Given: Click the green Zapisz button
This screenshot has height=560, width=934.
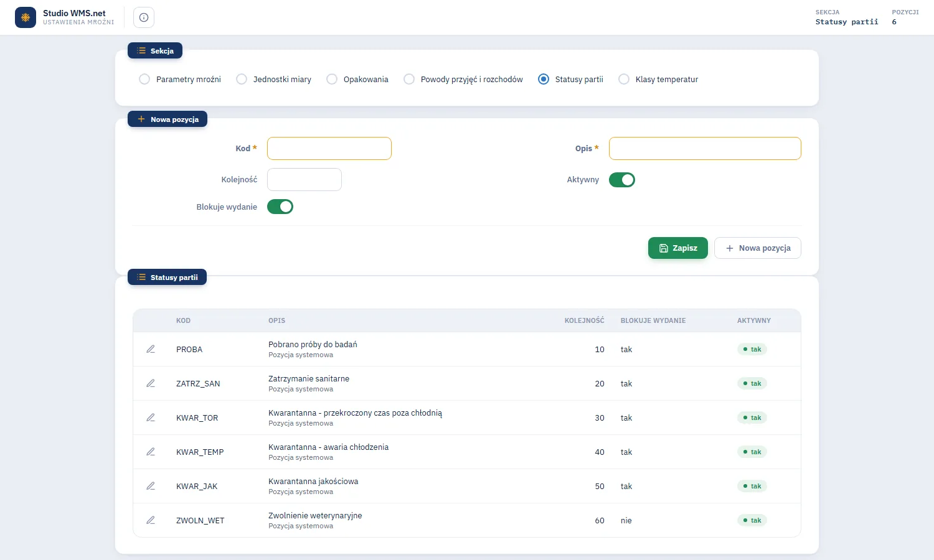Looking at the screenshot, I should 678,248.
